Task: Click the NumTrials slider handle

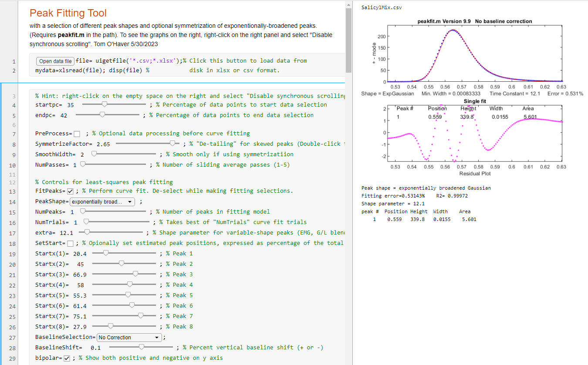Action: (x=86, y=222)
